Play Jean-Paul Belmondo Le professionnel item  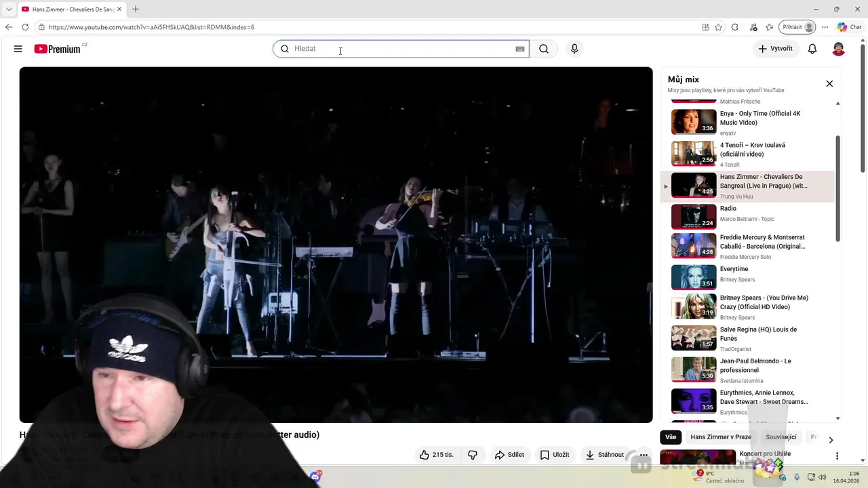[x=749, y=370]
